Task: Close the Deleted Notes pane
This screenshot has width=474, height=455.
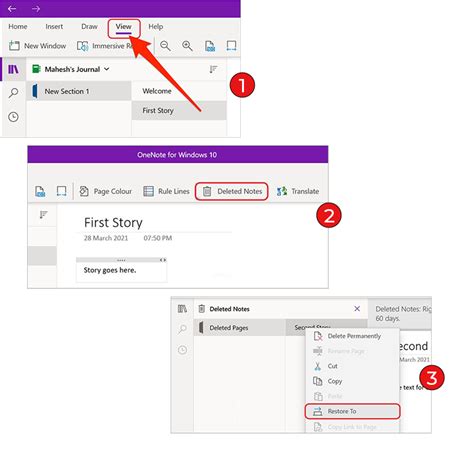Action: (x=357, y=309)
